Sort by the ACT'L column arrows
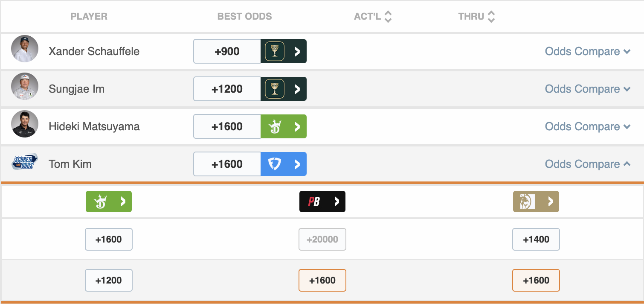 pyautogui.click(x=388, y=17)
